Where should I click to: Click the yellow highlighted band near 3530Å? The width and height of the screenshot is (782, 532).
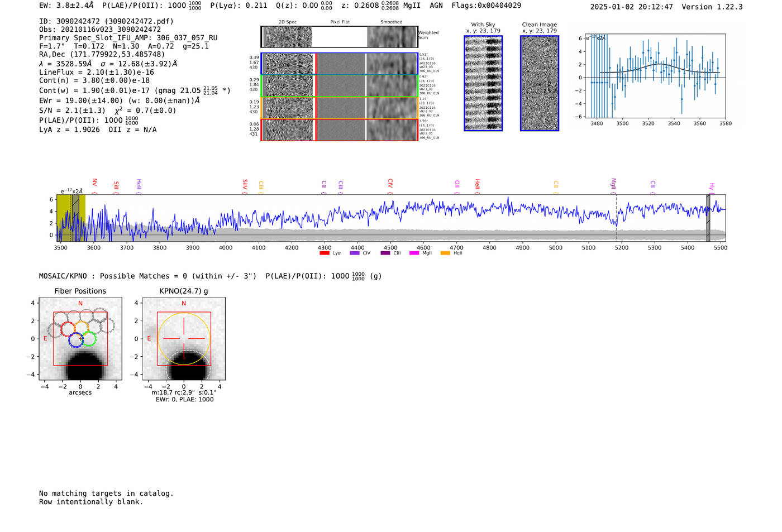71,218
